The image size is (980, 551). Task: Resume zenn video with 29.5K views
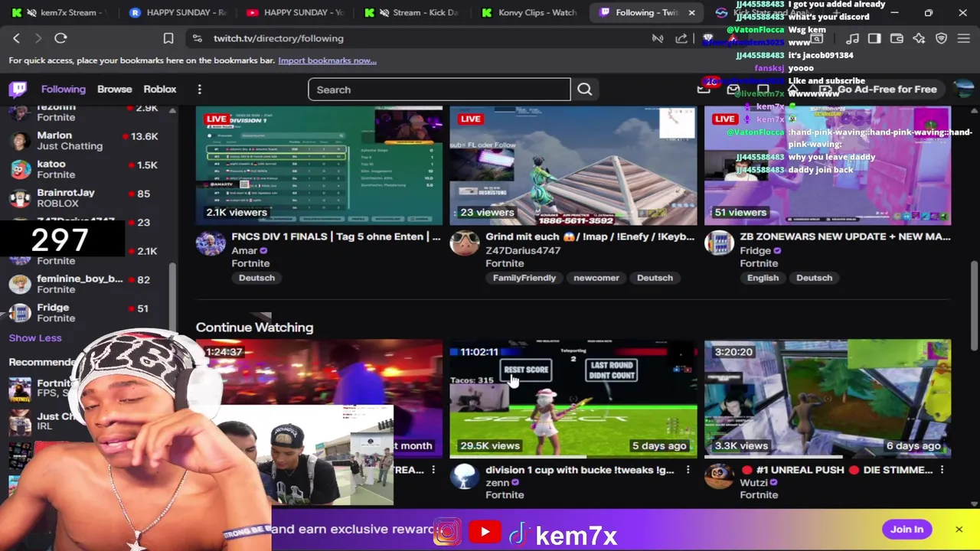(x=573, y=399)
